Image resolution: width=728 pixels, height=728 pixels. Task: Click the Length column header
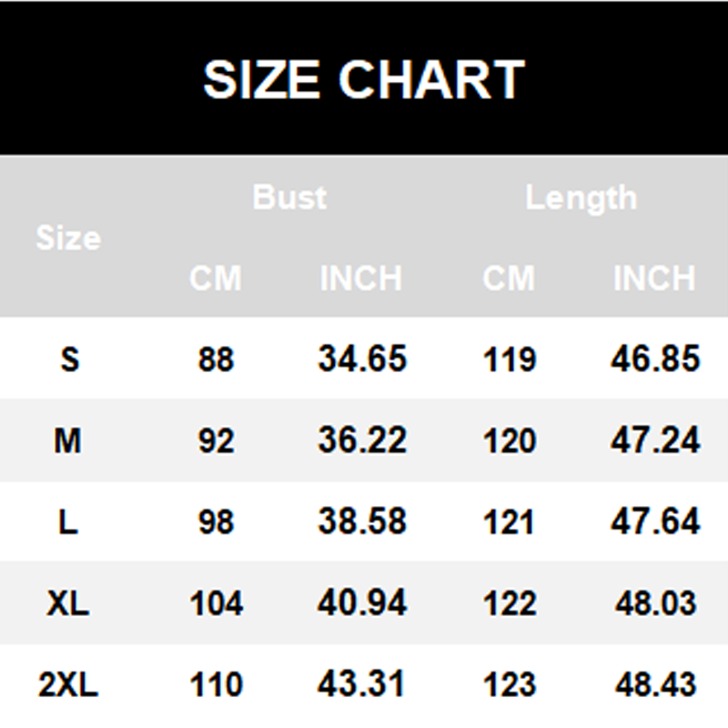click(x=581, y=197)
